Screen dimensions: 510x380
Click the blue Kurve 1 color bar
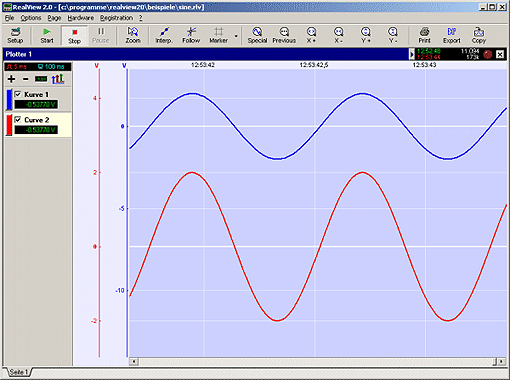9,100
